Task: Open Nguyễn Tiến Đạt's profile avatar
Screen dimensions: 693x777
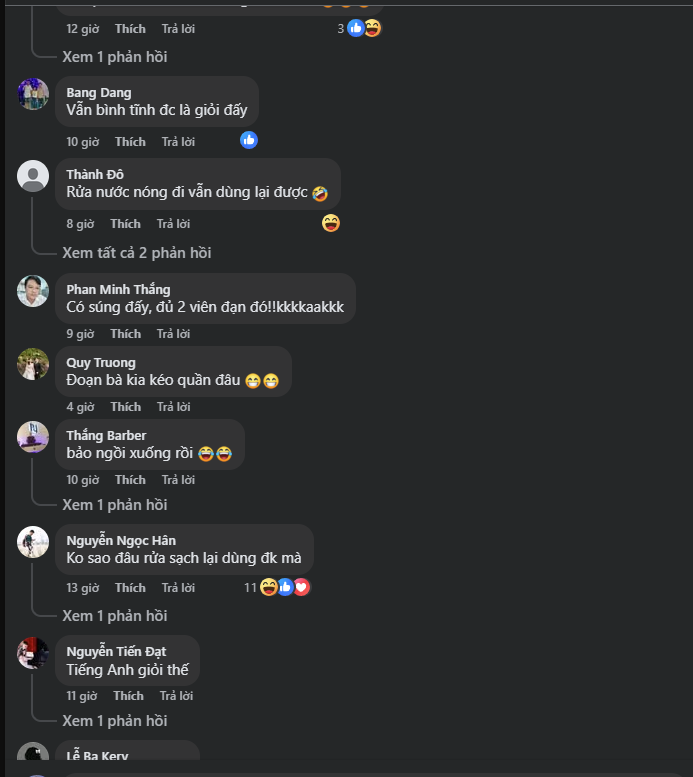Action: pyautogui.click(x=33, y=653)
